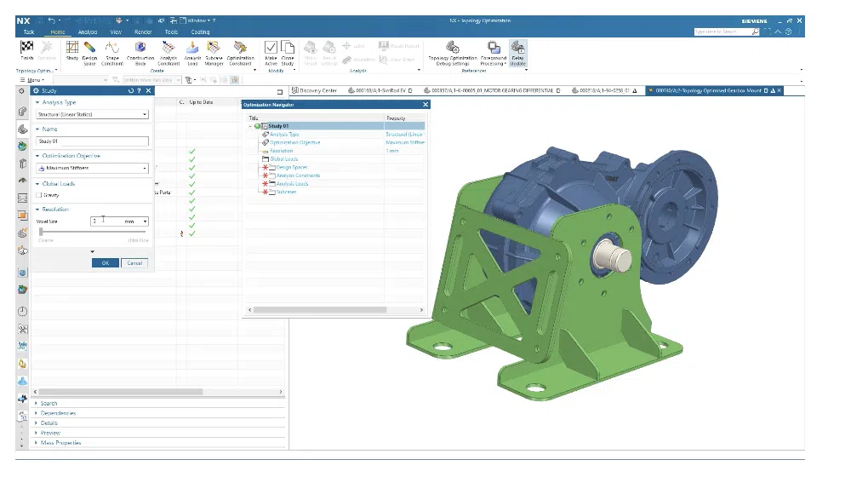
Task: Switch to the Coating ribbon tab
Action: (x=200, y=32)
